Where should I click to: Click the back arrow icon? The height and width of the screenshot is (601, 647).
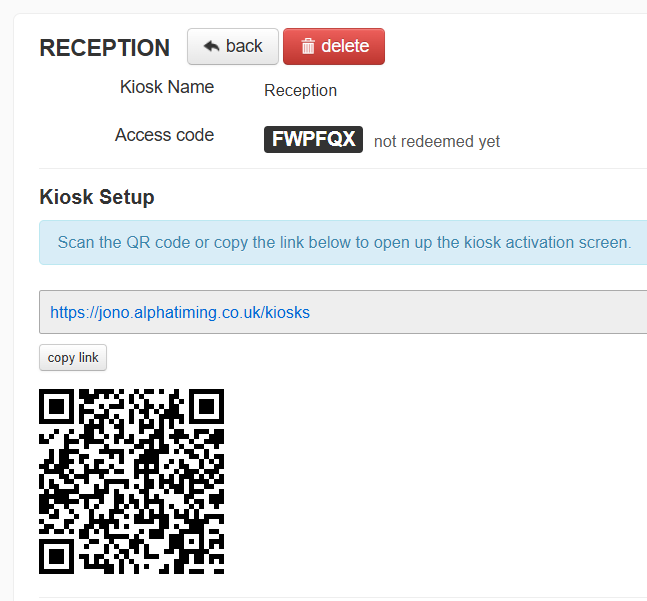click(x=211, y=46)
